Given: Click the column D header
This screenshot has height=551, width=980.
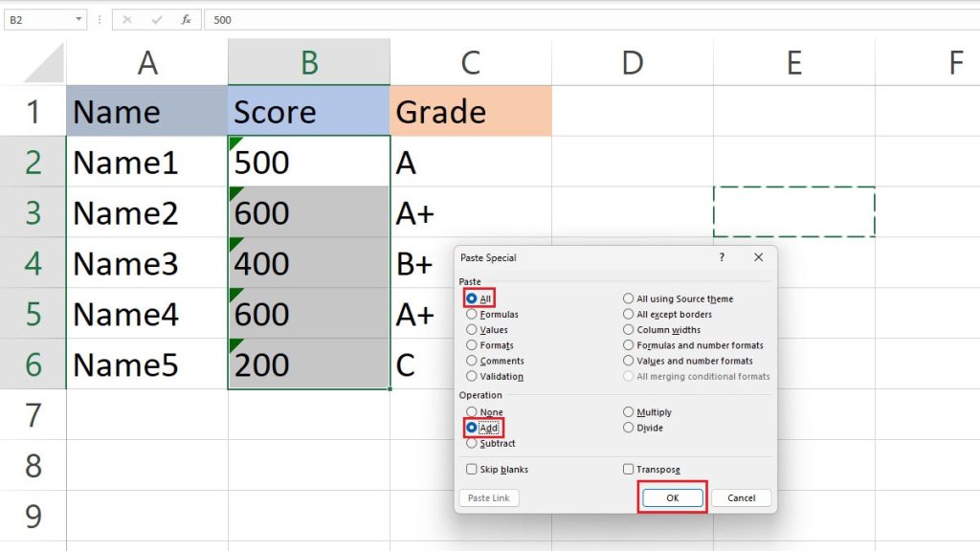Looking at the screenshot, I should 633,62.
